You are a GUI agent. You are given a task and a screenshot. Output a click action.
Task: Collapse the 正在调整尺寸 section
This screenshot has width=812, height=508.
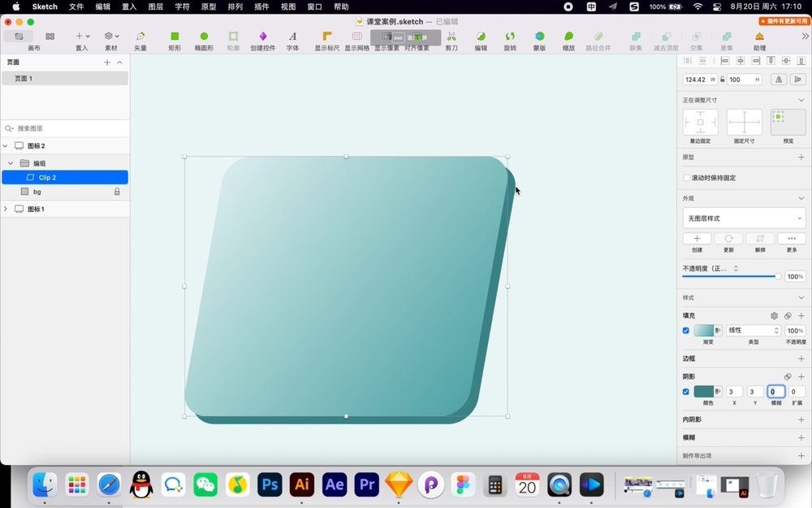pyautogui.click(x=801, y=100)
